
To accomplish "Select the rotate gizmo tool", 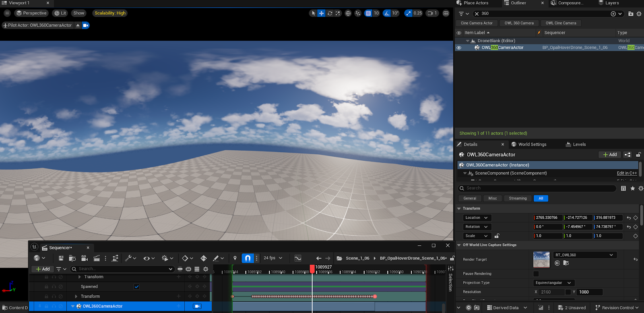I will [330, 13].
